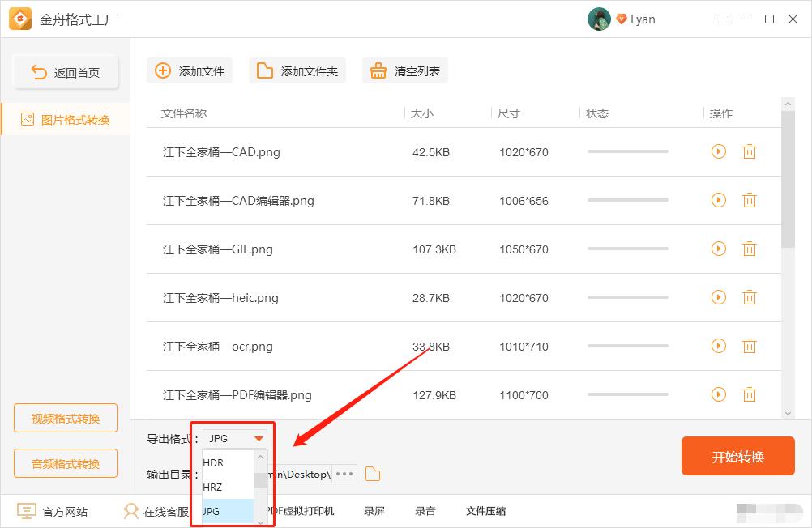Screen dimensions: 812x528
Task: Click the 尺寸 column header
Action: point(509,113)
